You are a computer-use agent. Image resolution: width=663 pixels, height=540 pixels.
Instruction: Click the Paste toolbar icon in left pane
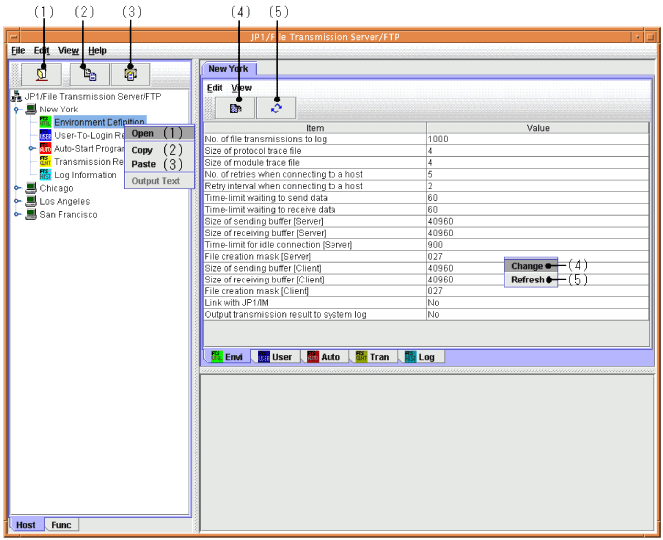[x=130, y=73]
